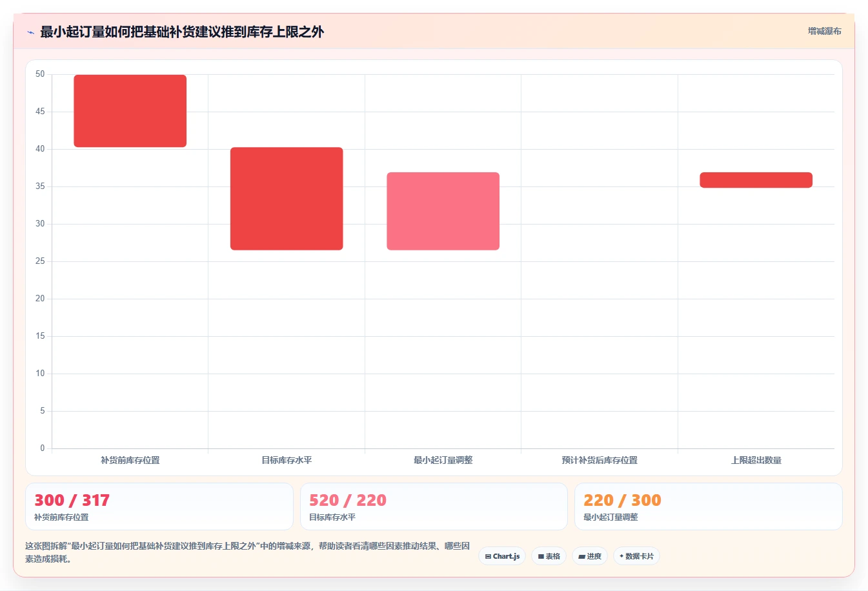Screen dimensions: 868x591
Task: Click y-axis value 25
Action: tap(40, 261)
